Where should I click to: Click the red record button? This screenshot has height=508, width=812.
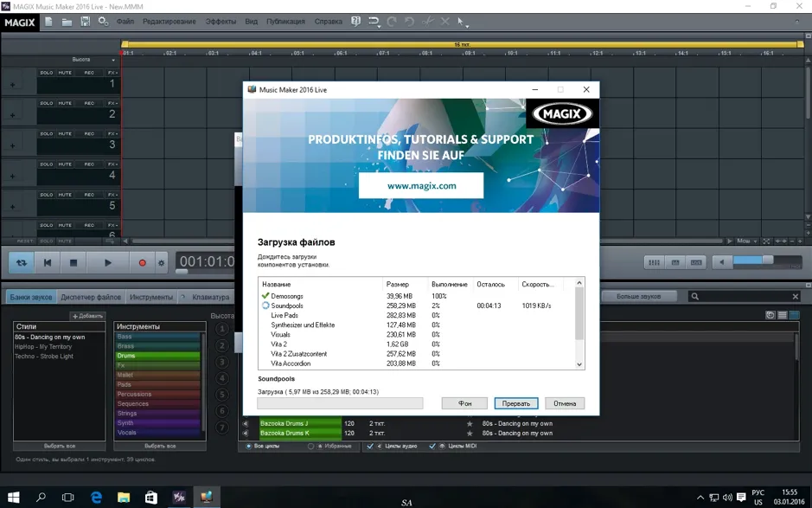[x=143, y=263]
